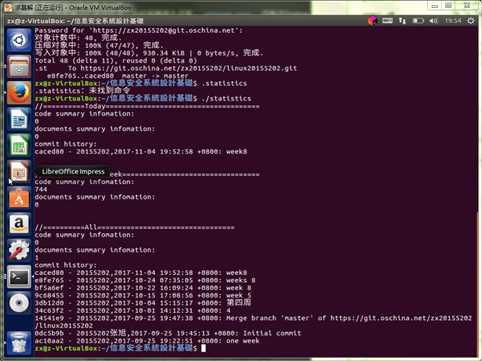Click the 'caced80' week8 line under Today
The height and width of the screenshot is (361, 482).
[141, 152]
